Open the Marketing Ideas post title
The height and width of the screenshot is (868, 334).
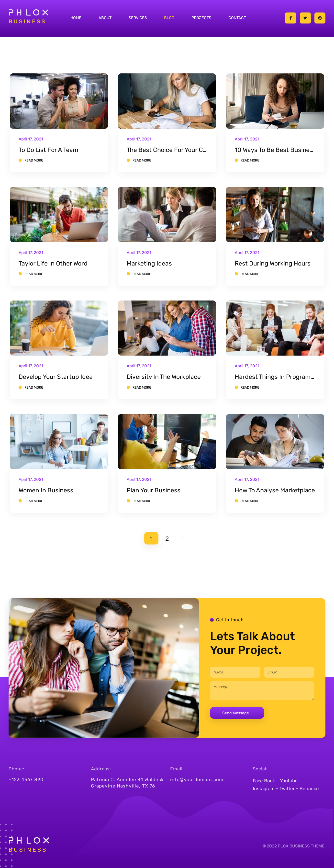point(149,264)
